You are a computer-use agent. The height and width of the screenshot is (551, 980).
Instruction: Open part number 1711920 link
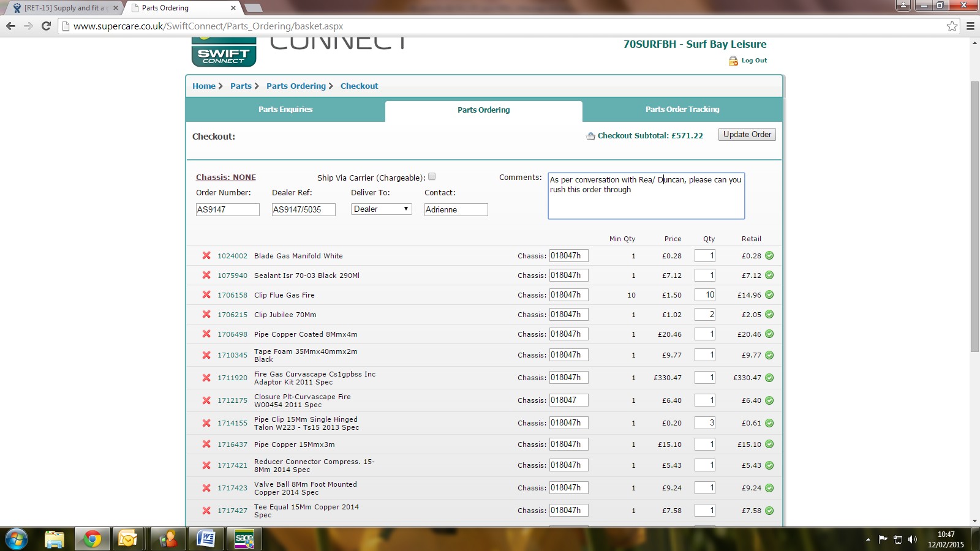point(232,378)
